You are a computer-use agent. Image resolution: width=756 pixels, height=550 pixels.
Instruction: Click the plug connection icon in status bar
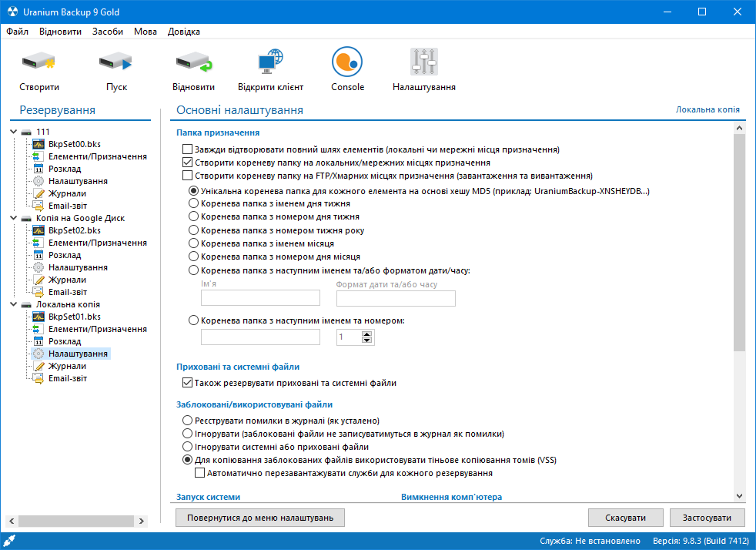click(x=9, y=541)
